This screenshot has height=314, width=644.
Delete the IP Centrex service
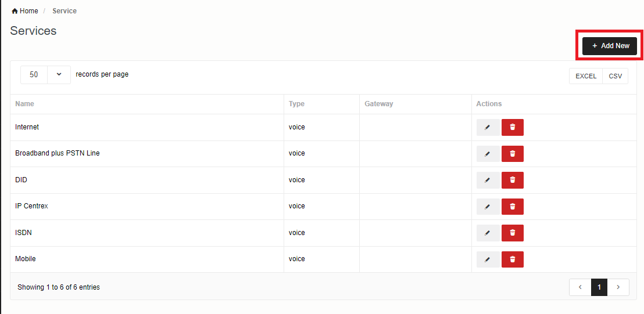pyautogui.click(x=512, y=207)
